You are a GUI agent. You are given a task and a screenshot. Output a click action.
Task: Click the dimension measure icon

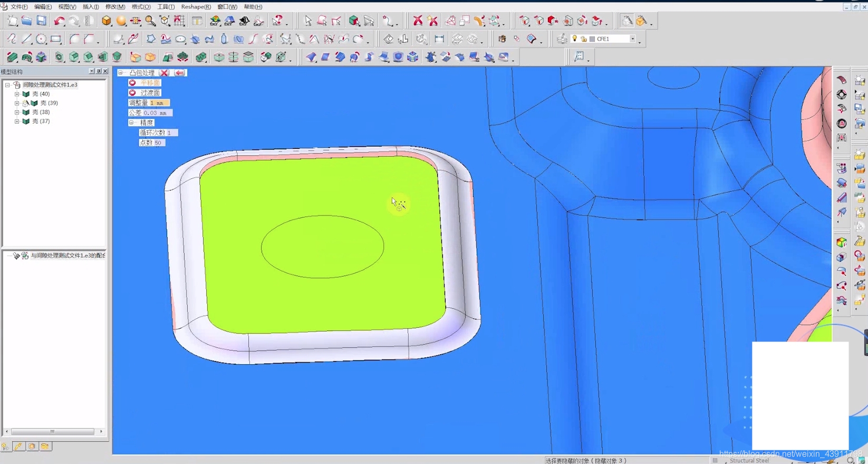click(x=439, y=39)
